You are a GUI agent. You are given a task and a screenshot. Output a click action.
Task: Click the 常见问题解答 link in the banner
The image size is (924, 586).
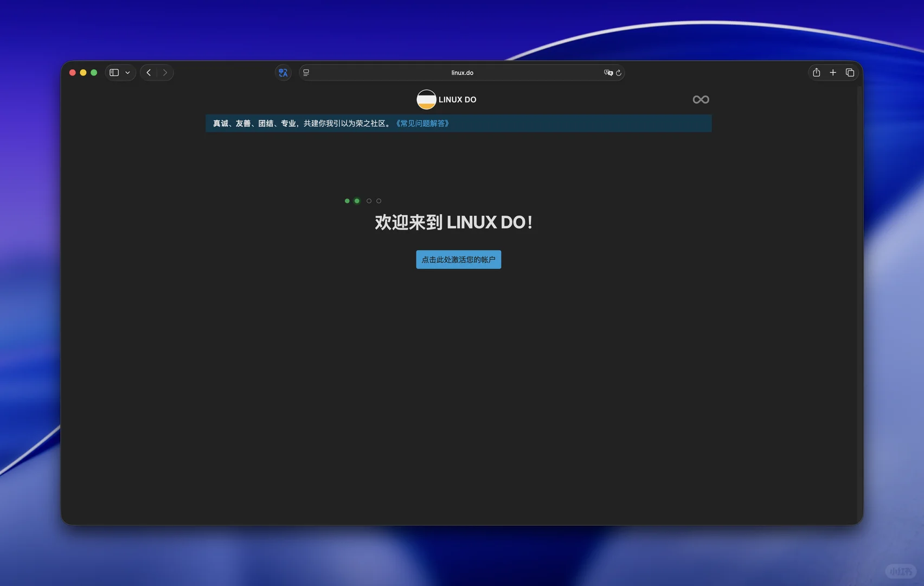coord(422,123)
